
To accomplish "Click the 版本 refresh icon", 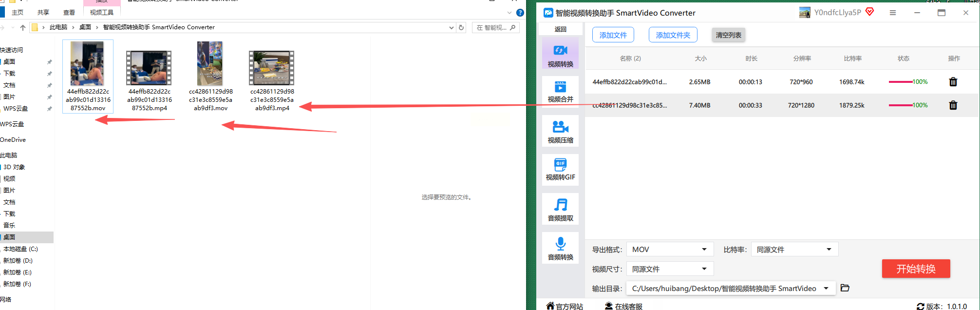I will (920, 307).
